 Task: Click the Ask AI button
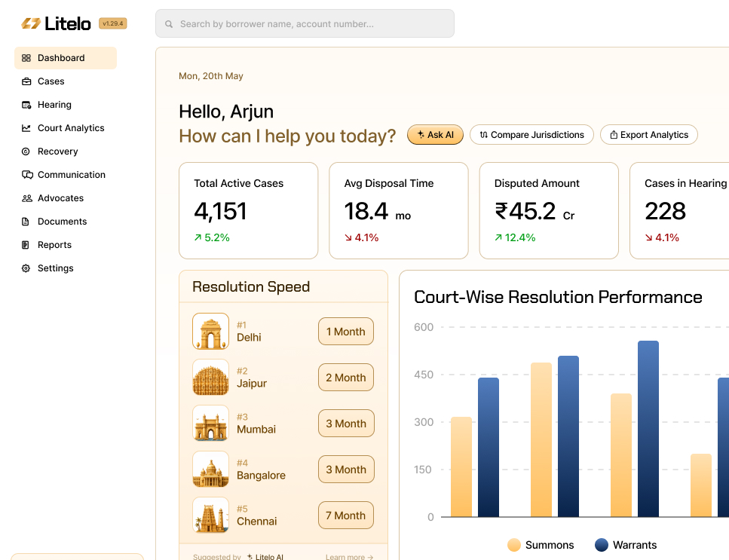(x=435, y=135)
